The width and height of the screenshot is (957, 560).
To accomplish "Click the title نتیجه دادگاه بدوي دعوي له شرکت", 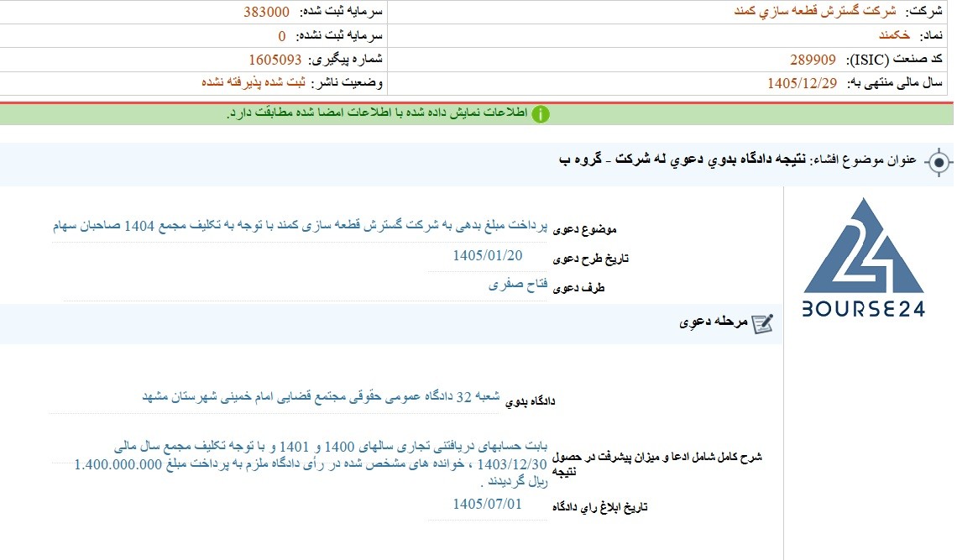I will pos(683,160).
